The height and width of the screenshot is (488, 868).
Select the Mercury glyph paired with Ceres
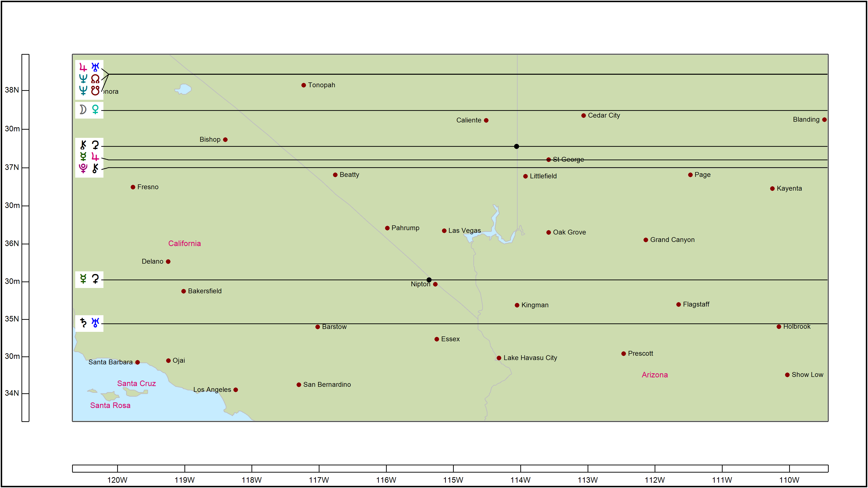(x=83, y=279)
